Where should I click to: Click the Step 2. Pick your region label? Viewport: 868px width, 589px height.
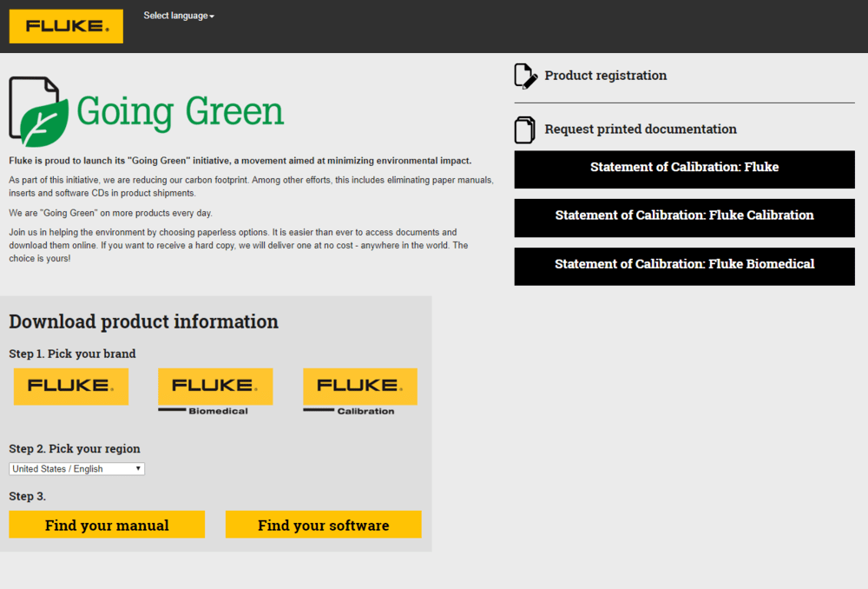(74, 448)
